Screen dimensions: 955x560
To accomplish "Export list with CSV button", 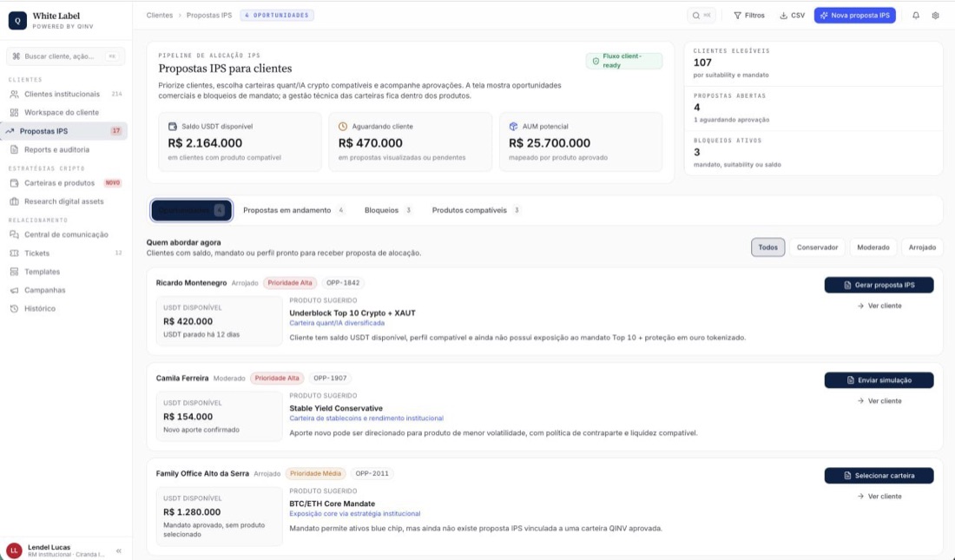I will [x=793, y=16].
